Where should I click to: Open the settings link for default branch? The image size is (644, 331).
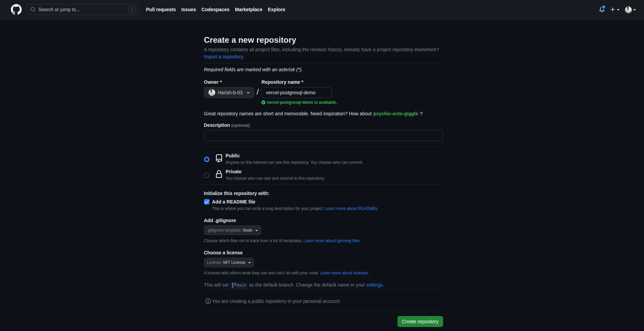[x=374, y=285]
